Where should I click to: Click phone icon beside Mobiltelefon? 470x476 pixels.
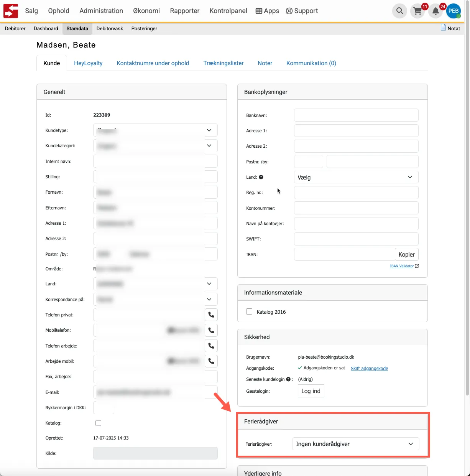[x=211, y=330]
